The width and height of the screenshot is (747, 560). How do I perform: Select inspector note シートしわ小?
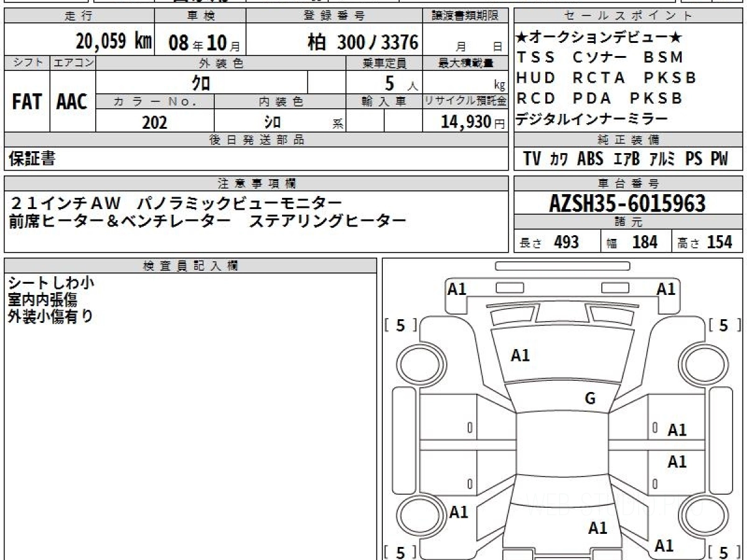click(x=52, y=283)
